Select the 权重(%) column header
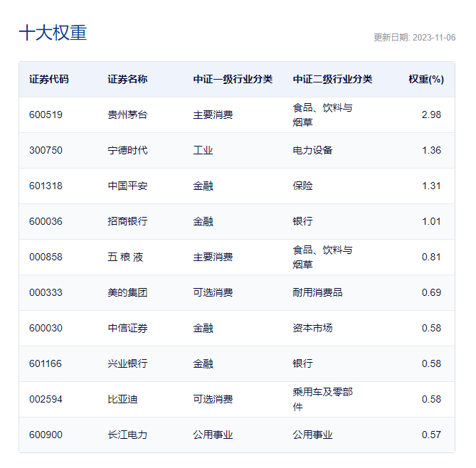The height and width of the screenshot is (468, 476). coord(426,79)
